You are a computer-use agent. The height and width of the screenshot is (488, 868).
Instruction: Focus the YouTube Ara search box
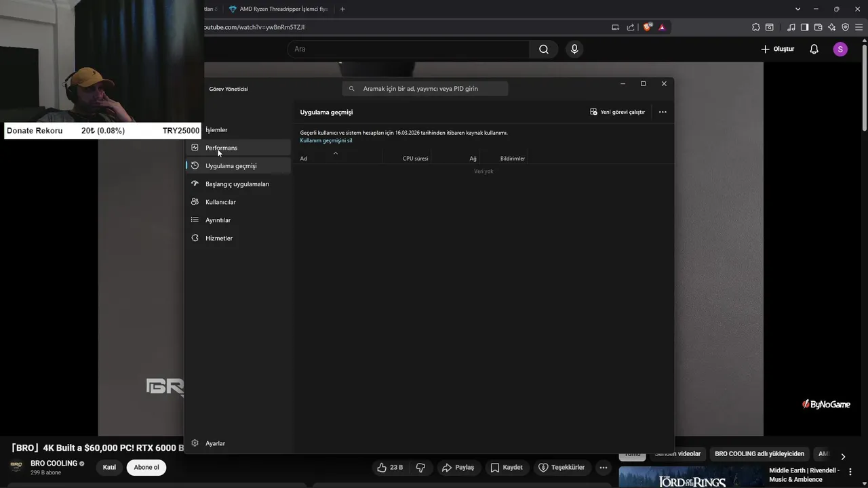point(408,49)
